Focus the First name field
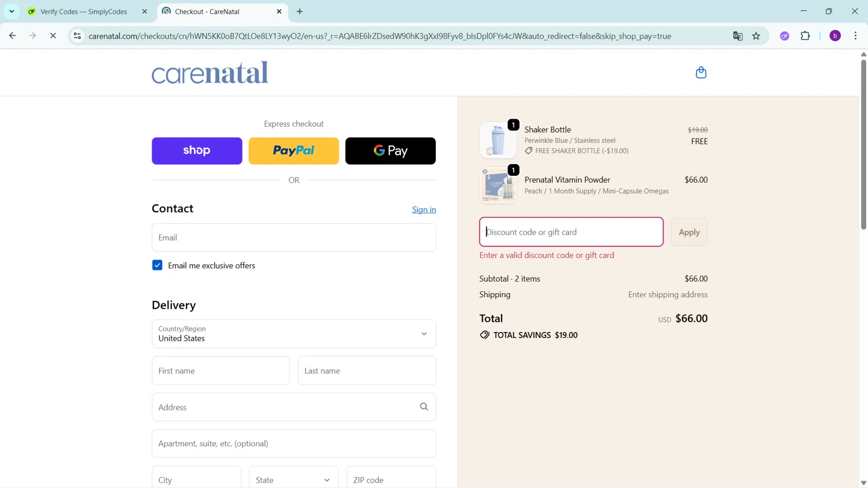 220,371
